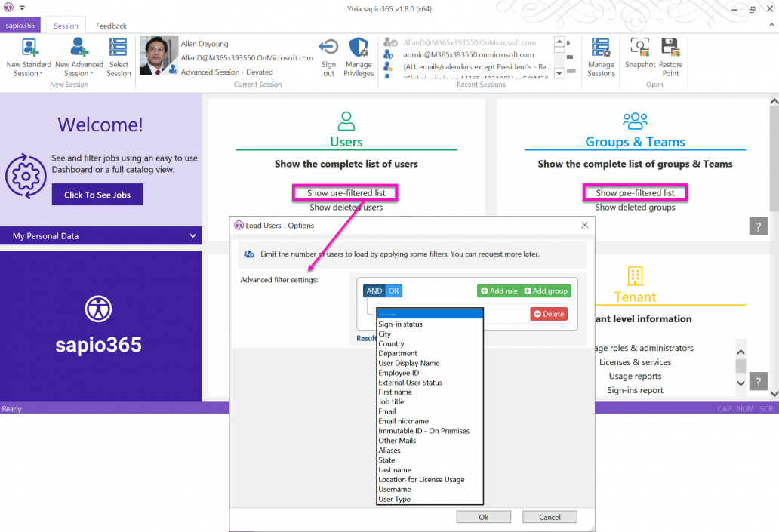The height and width of the screenshot is (532, 779).
Task: Select Country from filter dropdown
Action: pos(430,344)
